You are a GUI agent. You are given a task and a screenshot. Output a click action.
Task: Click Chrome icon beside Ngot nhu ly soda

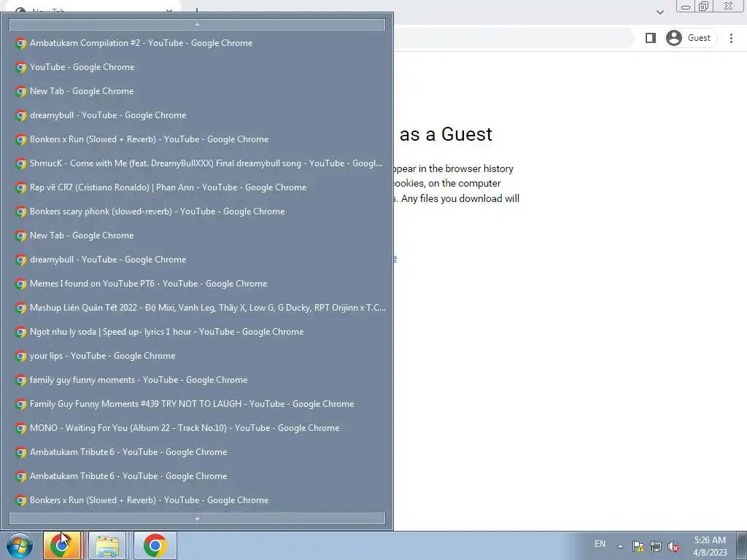click(20, 332)
